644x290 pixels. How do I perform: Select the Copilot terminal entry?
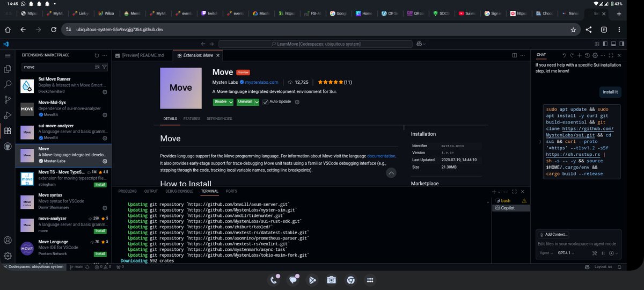pyautogui.click(x=510, y=208)
